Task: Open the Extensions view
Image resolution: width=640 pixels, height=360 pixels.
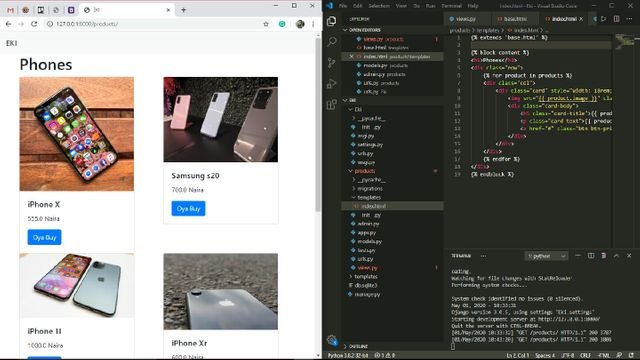Action: coord(332,104)
